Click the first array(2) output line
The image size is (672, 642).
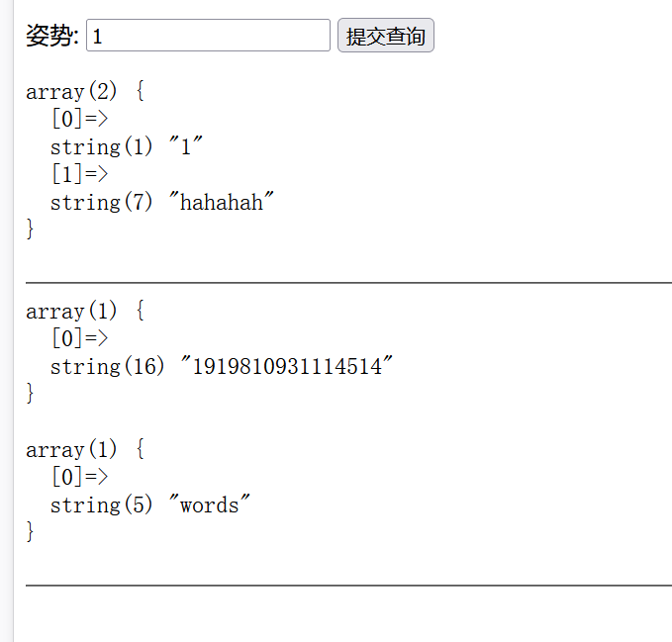85,91
